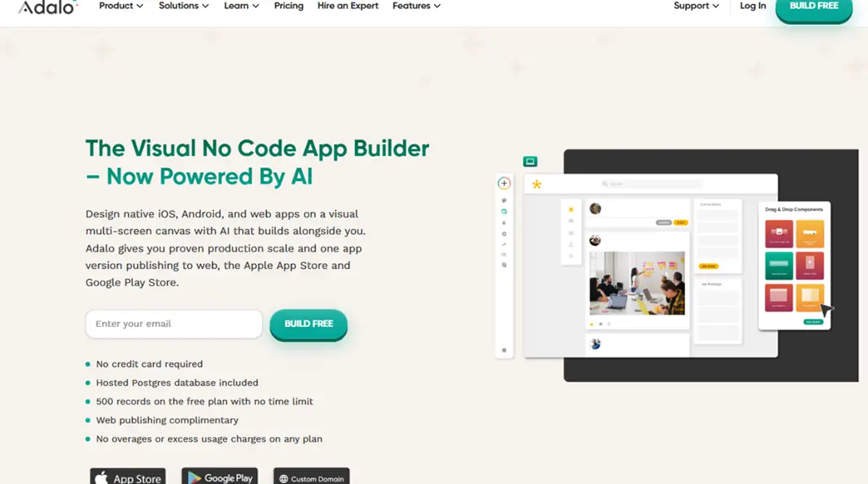Expand the Support menu

697,6
